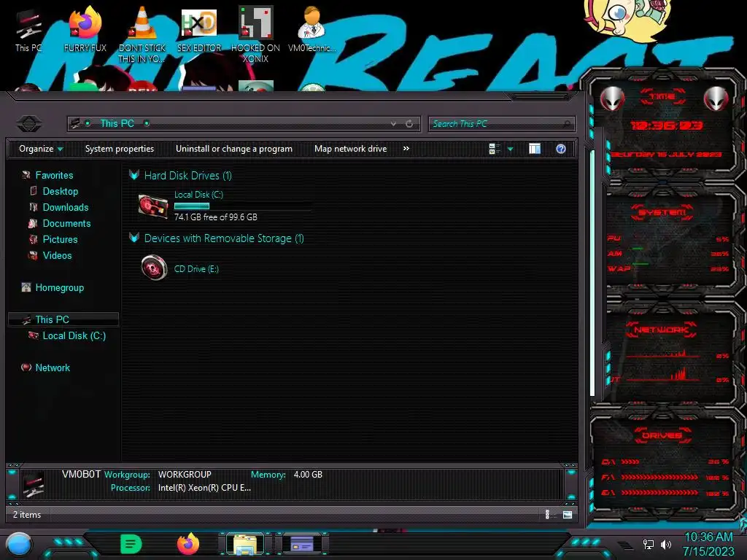Image resolution: width=747 pixels, height=560 pixels.
Task: Switch to large icons view status icon
Action: coord(568,514)
